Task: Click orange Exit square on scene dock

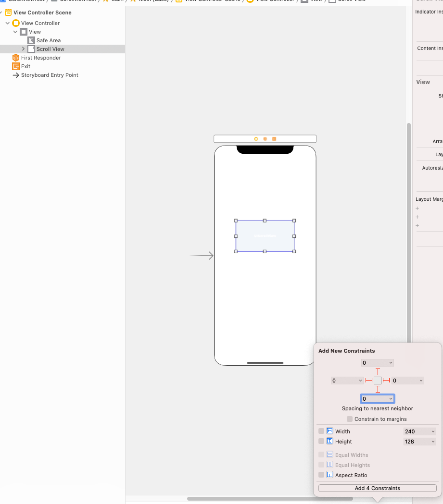Action: coord(274,139)
